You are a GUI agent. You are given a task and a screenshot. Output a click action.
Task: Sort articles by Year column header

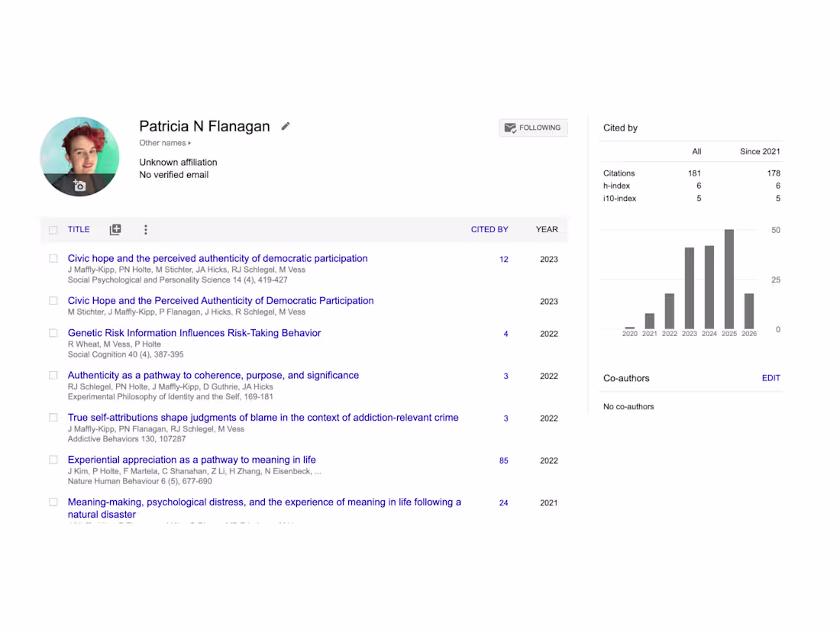(x=547, y=229)
